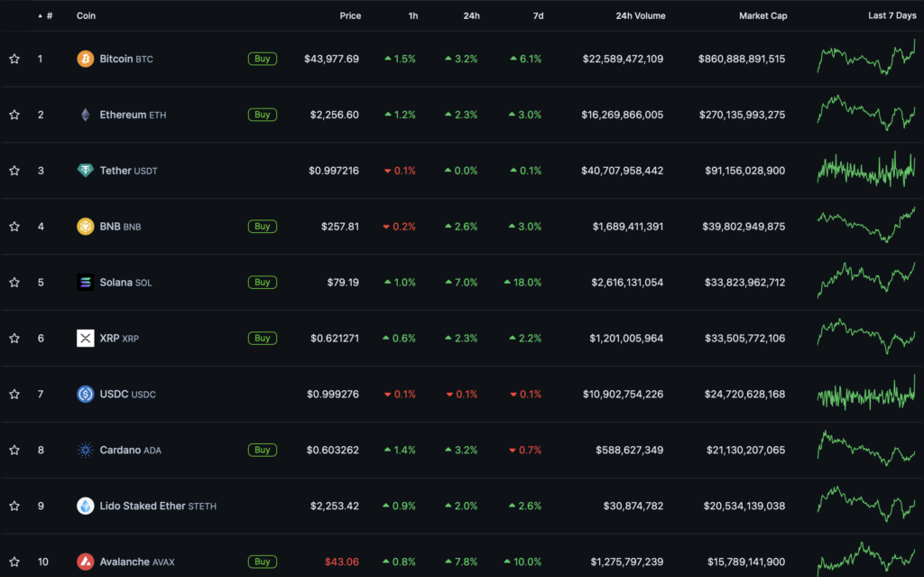Image resolution: width=924 pixels, height=577 pixels.
Task: Click the BNB coin logo icon
Action: point(86,227)
